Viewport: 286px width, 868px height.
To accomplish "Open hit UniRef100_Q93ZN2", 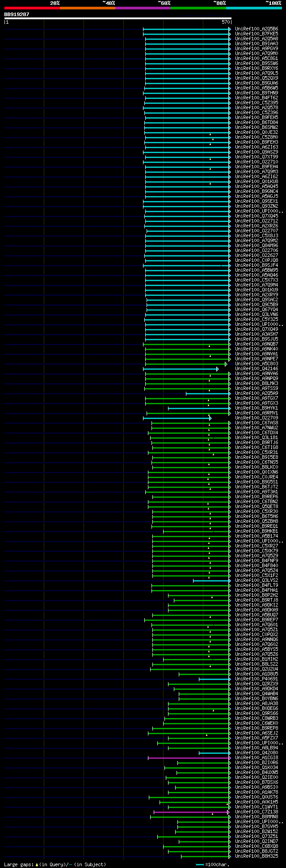I will [257, 206].
